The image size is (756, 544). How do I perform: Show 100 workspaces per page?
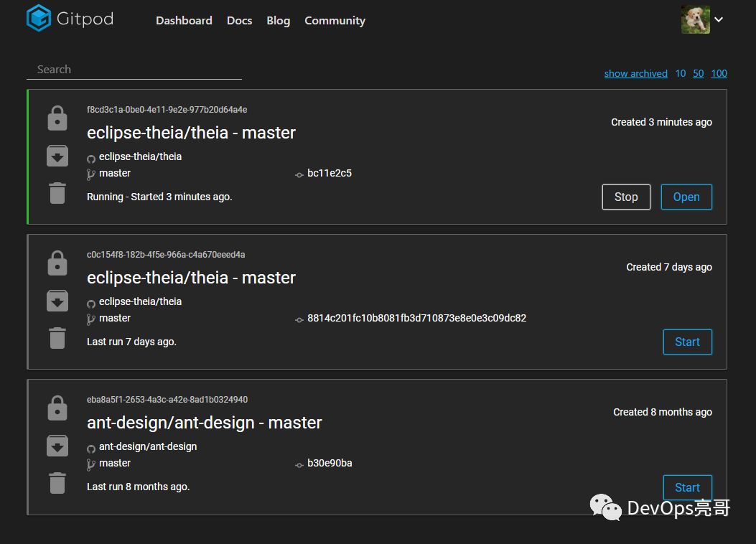click(719, 73)
